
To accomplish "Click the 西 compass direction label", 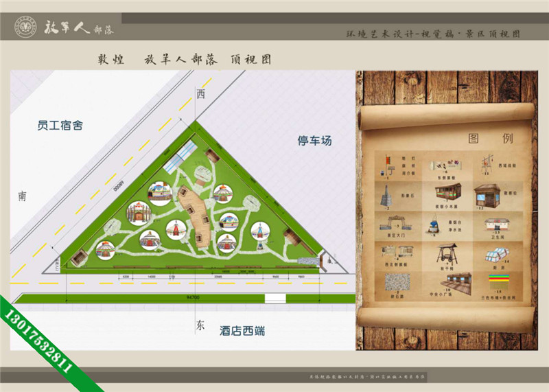I will click(x=200, y=94).
